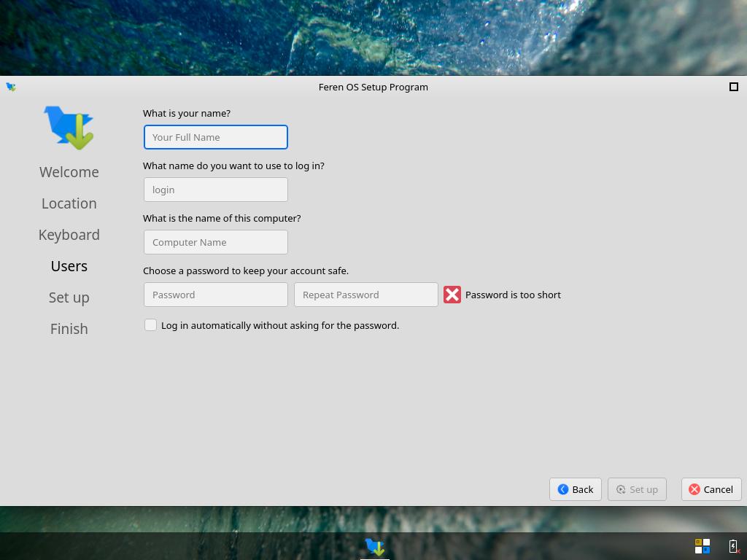Maximize the Feren OS Setup Program window

[734, 87]
